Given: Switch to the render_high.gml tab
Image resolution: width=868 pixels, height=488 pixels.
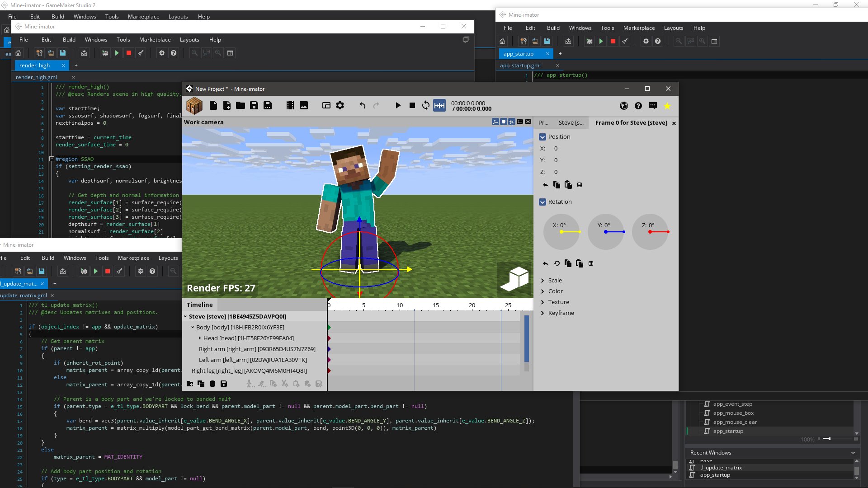Looking at the screenshot, I should pyautogui.click(x=35, y=77).
